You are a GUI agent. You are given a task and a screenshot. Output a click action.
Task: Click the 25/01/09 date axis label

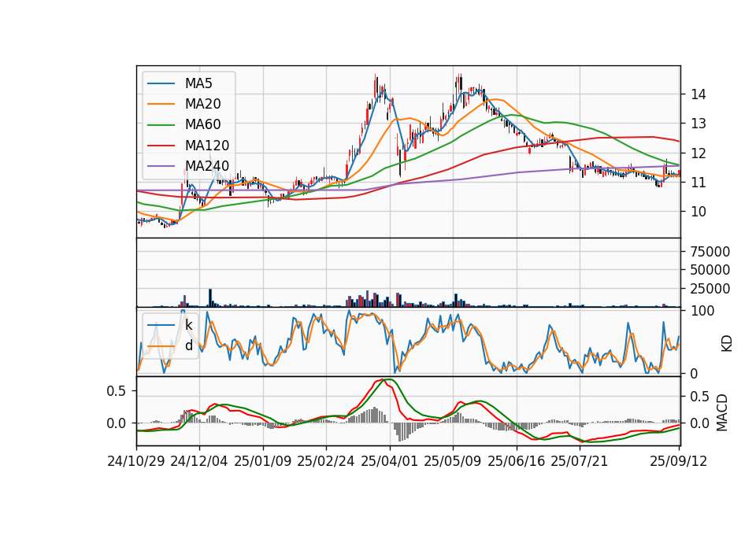click(x=263, y=462)
